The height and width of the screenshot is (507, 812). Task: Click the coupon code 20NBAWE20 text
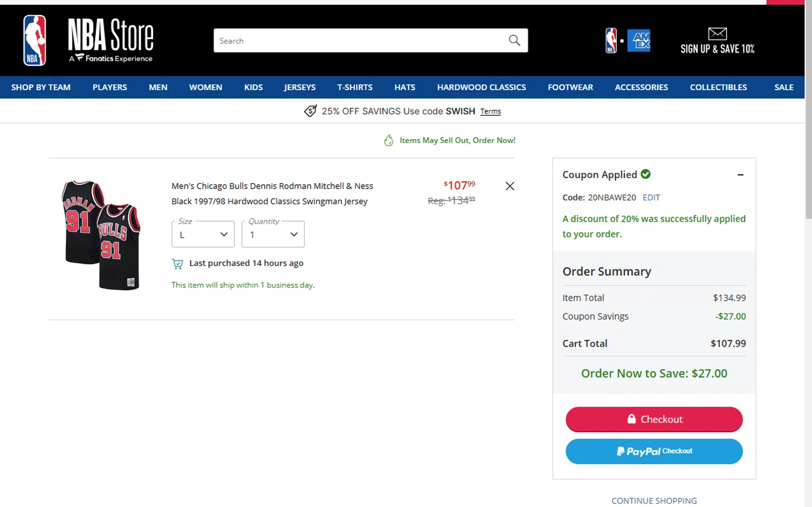coord(612,198)
